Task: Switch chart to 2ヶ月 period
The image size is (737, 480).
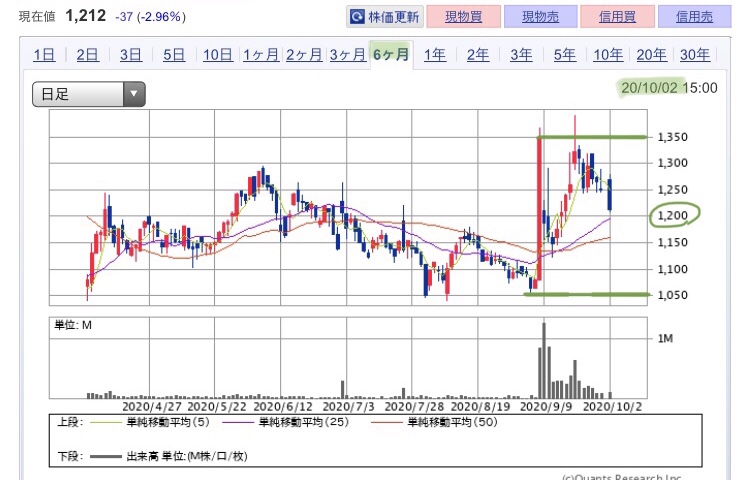Action: click(304, 55)
